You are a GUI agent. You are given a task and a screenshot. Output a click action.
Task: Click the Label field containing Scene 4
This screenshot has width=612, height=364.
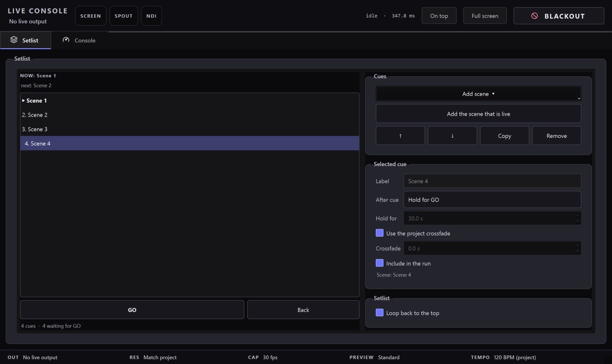[492, 181]
